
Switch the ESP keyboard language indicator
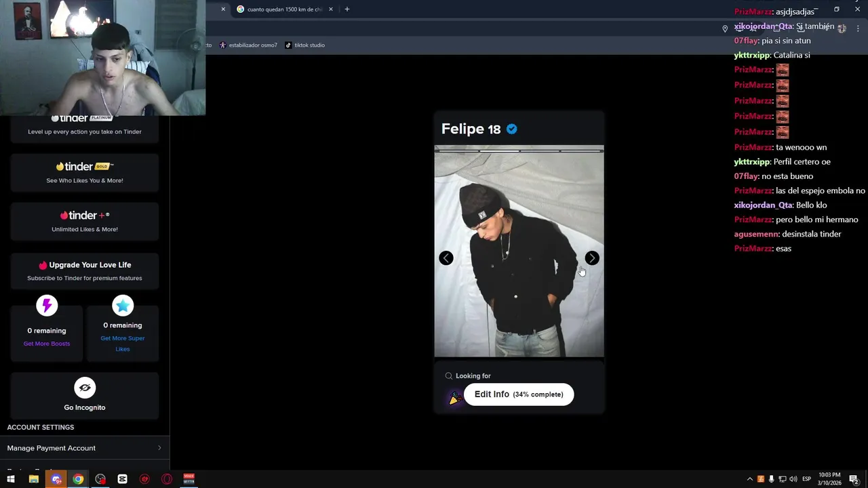point(806,479)
